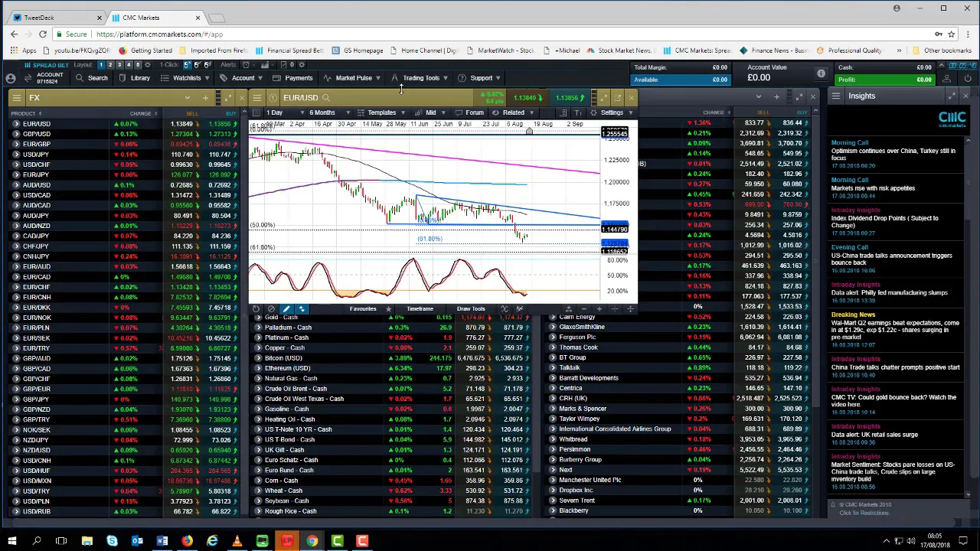
Task: Select layout number 1
Action: (100, 65)
